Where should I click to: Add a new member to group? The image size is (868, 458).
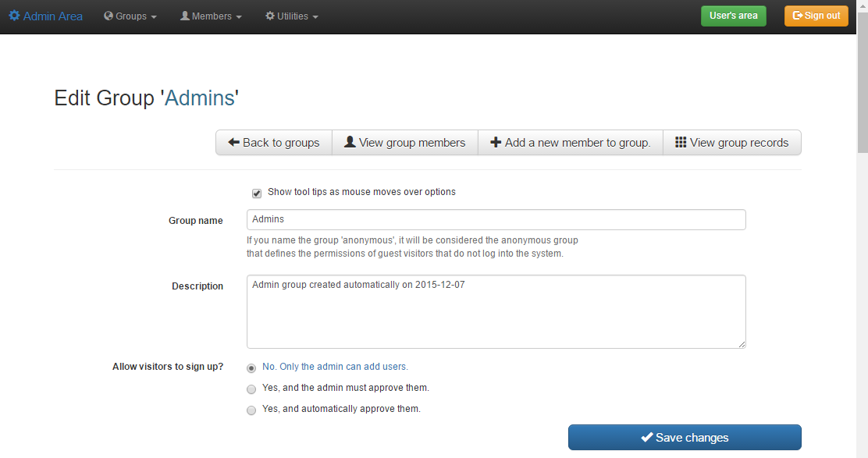click(x=571, y=142)
